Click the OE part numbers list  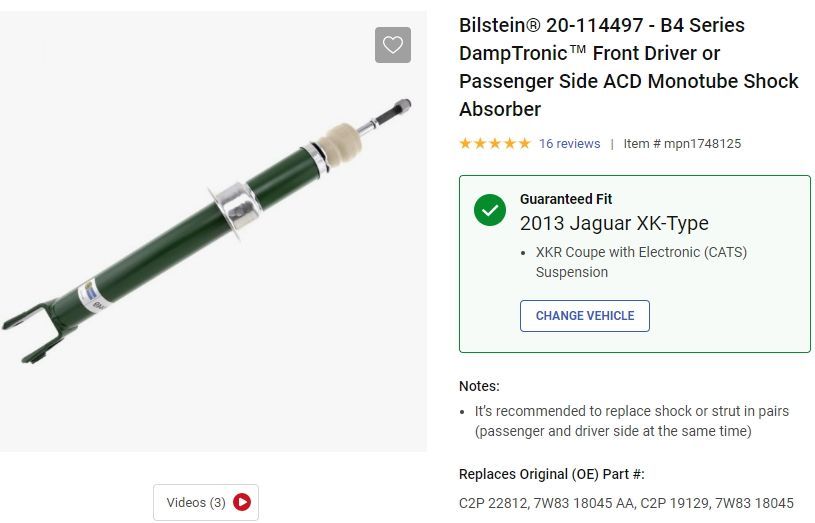[x=626, y=502]
